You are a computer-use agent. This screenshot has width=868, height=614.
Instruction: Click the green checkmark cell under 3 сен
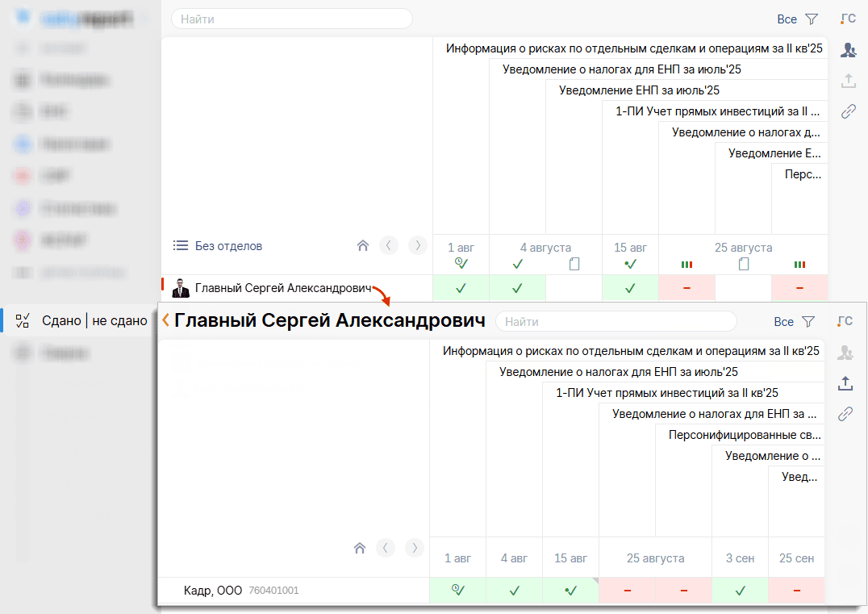(740, 591)
